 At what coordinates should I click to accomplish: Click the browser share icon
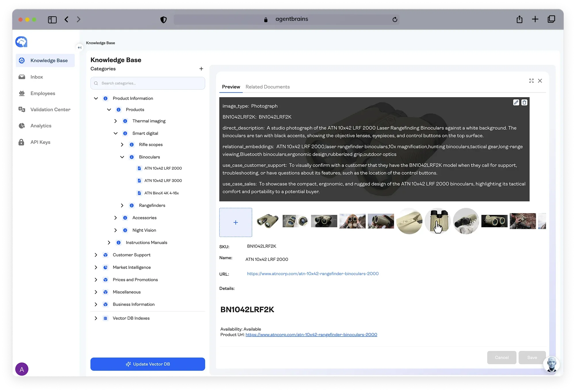[x=519, y=19]
